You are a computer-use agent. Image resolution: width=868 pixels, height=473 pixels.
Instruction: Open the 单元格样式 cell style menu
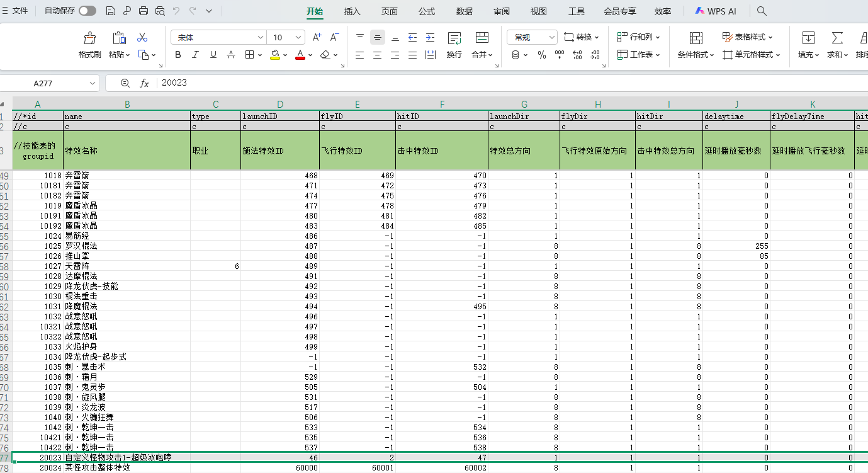point(752,55)
